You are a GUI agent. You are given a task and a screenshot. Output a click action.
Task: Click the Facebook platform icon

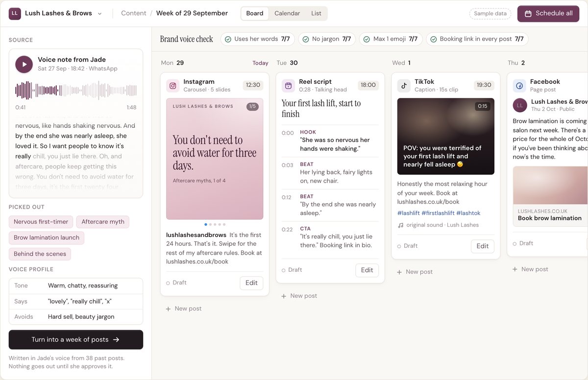519,86
